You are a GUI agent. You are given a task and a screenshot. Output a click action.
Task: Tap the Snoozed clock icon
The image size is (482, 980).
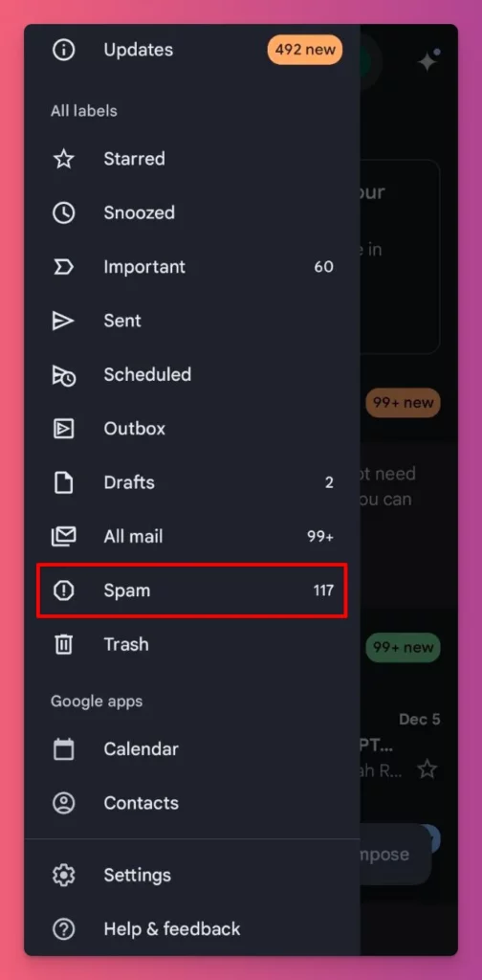tap(63, 213)
